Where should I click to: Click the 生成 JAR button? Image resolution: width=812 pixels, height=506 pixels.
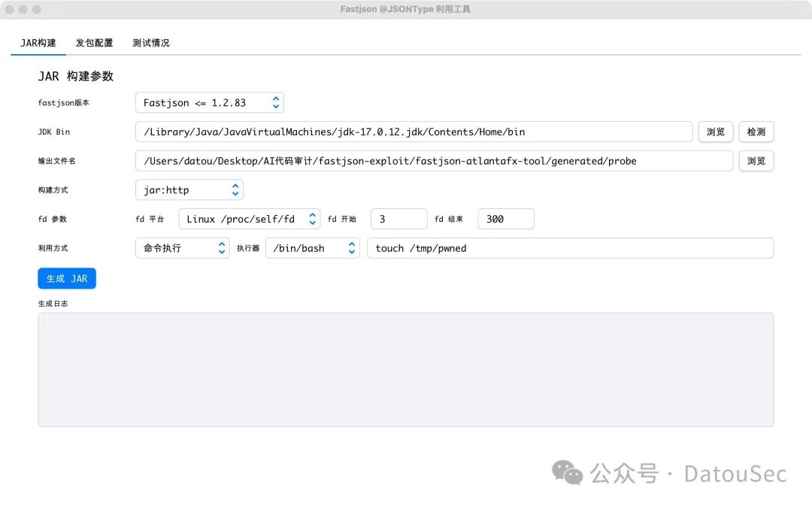tap(67, 278)
